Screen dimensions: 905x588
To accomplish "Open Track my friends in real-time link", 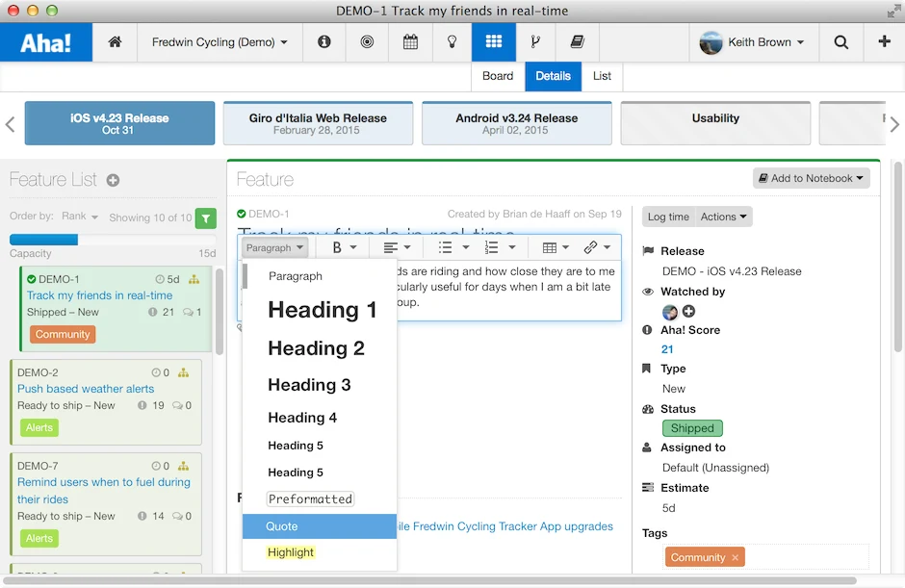I will pos(100,295).
